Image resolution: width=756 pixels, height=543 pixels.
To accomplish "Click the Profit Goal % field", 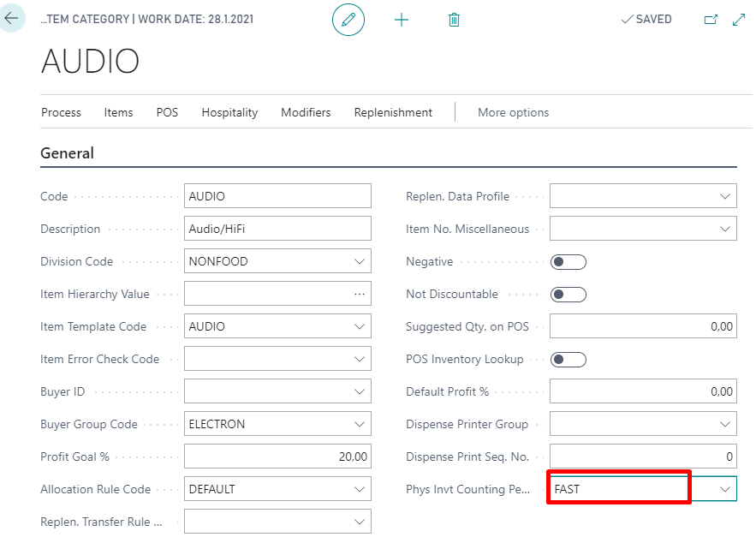I will pos(277,456).
